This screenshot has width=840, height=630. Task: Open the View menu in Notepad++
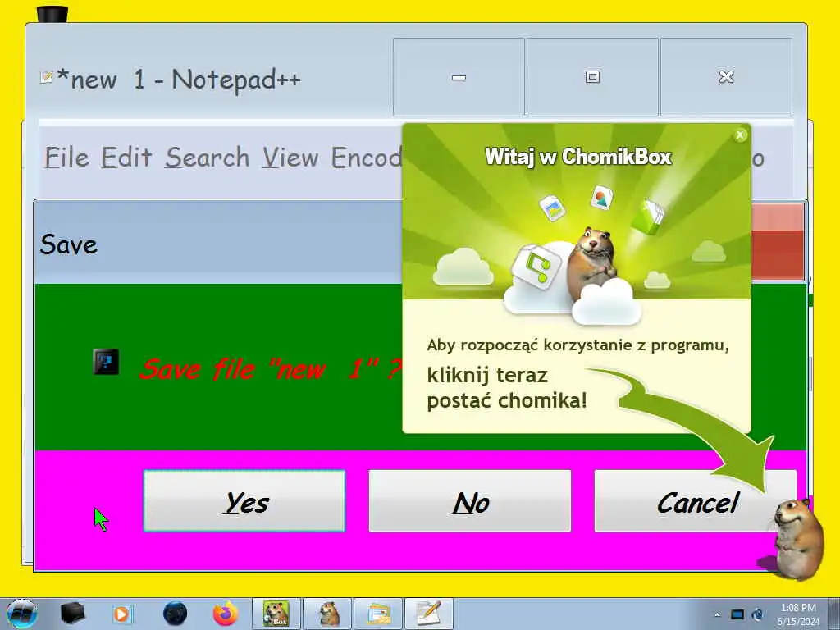[290, 157]
